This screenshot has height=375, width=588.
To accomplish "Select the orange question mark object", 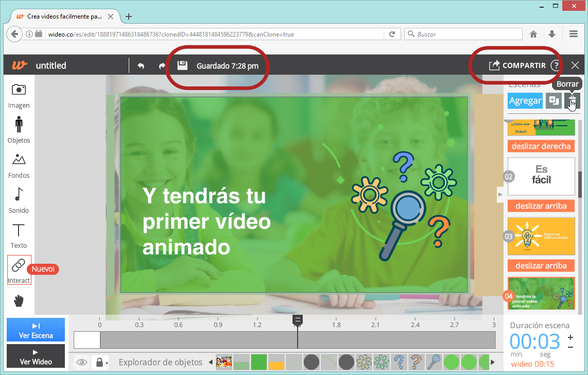I will (x=416, y=362).
